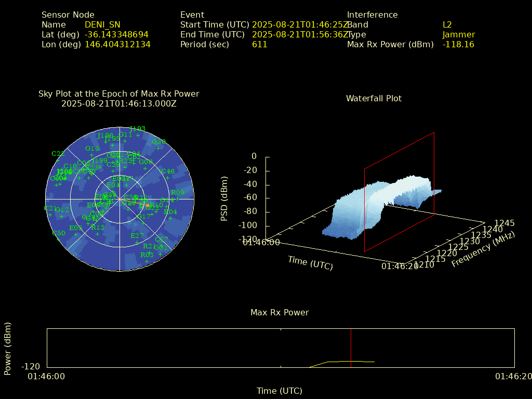This screenshot has height=399, width=532.
Task: Select the Max Rx Power value -118.16
Action: [458, 45]
